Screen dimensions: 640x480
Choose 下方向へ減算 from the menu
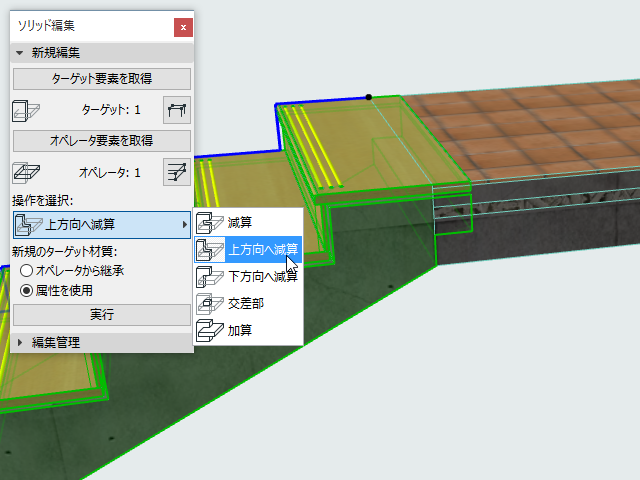248,277
